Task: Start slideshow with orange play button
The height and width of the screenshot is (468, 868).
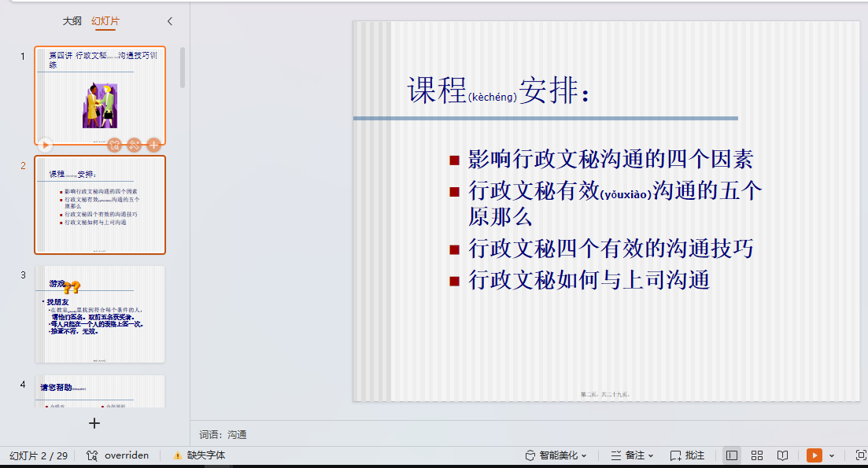Action: point(814,455)
